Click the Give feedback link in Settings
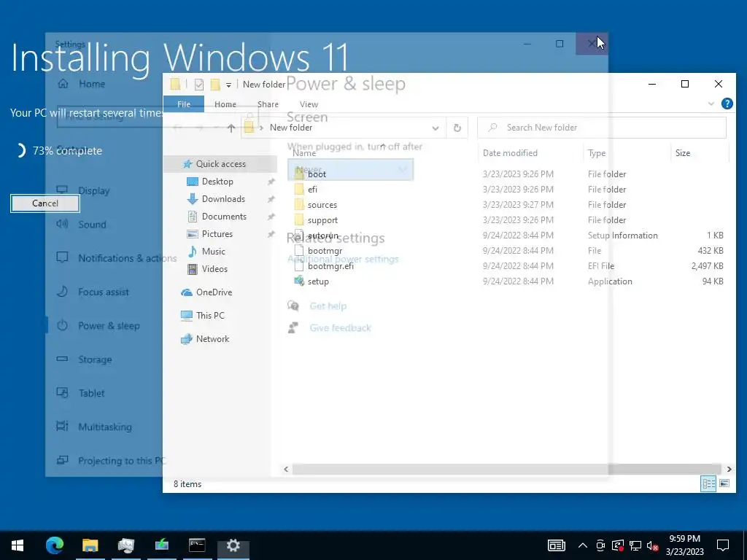This screenshot has width=747, height=560. point(340,328)
